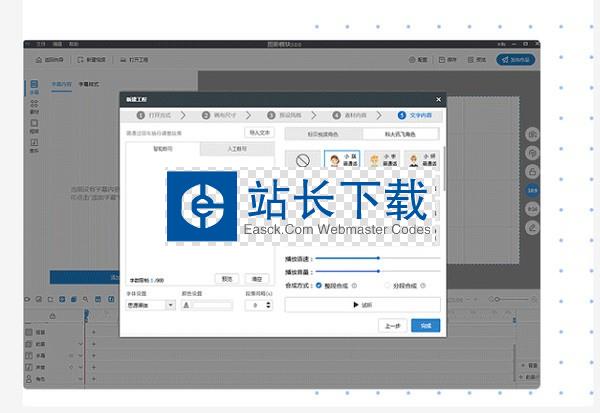The height and width of the screenshot is (413, 600).
Task: Select the left voice role tab
Action: point(323,134)
